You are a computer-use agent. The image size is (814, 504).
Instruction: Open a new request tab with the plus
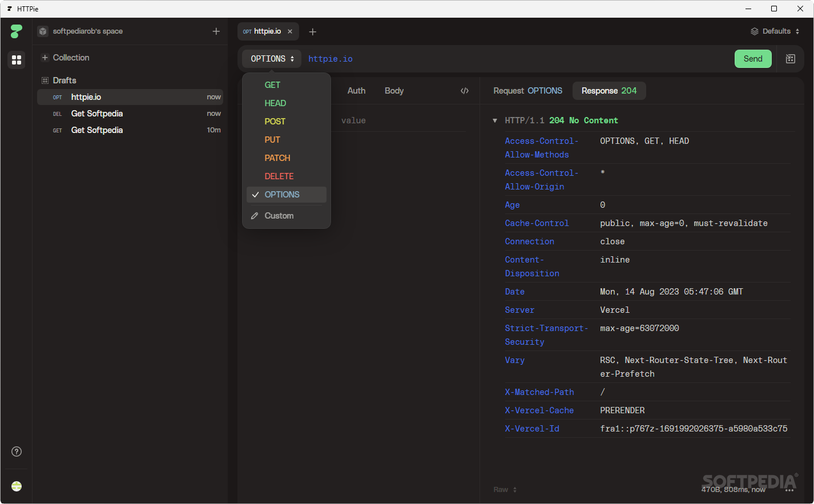pos(312,32)
